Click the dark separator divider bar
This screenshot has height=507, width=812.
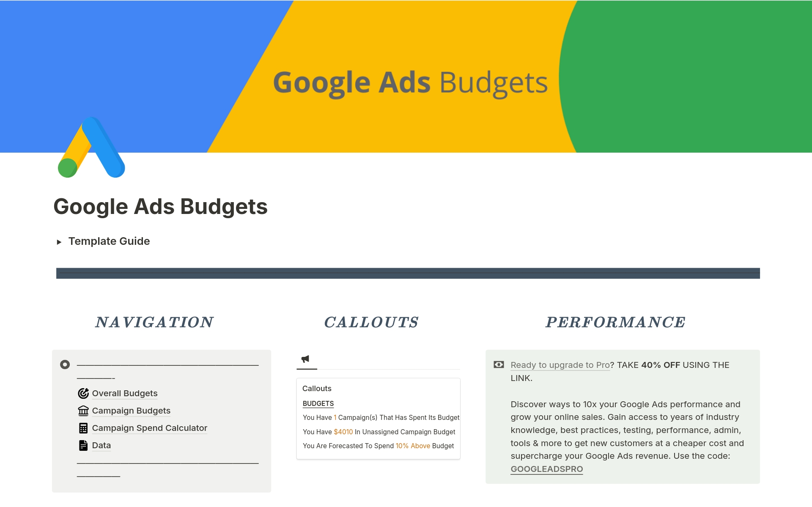[x=406, y=271]
